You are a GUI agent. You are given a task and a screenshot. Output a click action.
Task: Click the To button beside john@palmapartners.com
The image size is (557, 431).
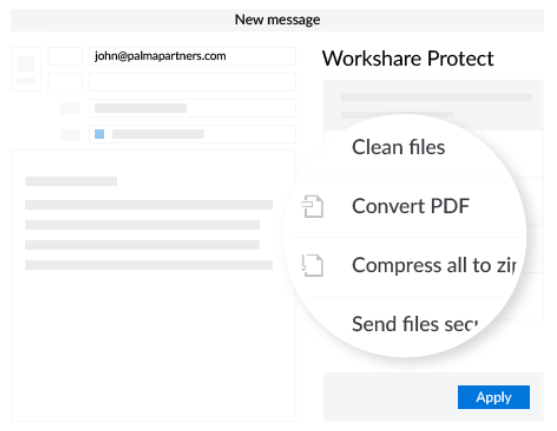(65, 56)
